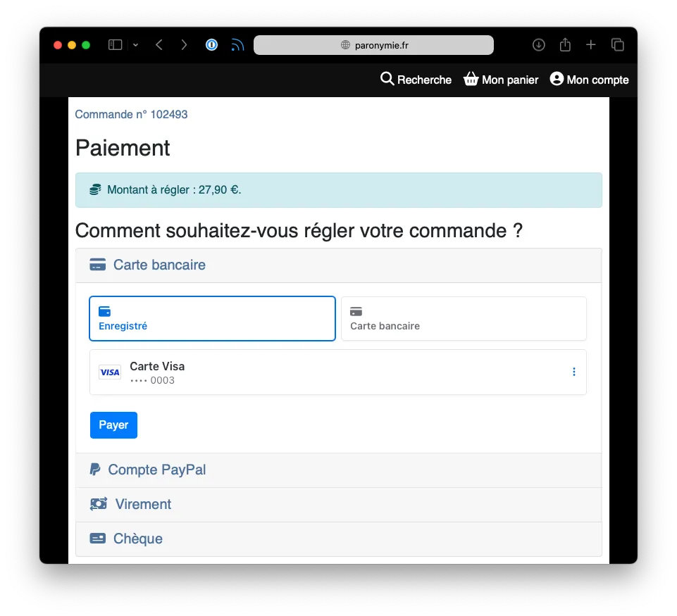677x616 pixels.
Task: Open the three-dot menu for the saved Visa card
Action: click(573, 372)
